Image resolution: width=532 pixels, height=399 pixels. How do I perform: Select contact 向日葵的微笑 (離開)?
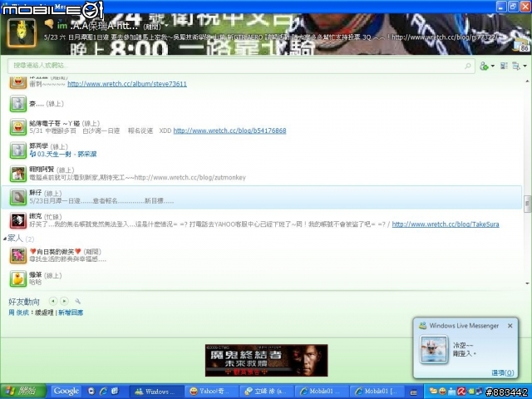(261, 255)
